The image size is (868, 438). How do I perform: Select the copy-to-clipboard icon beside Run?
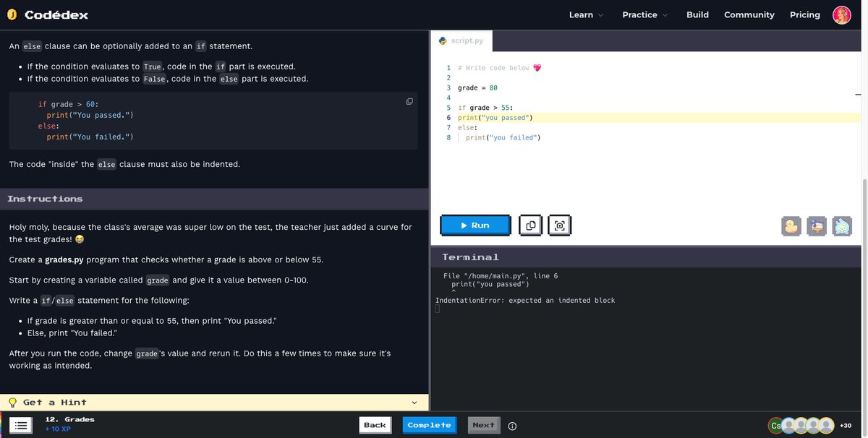(529, 224)
